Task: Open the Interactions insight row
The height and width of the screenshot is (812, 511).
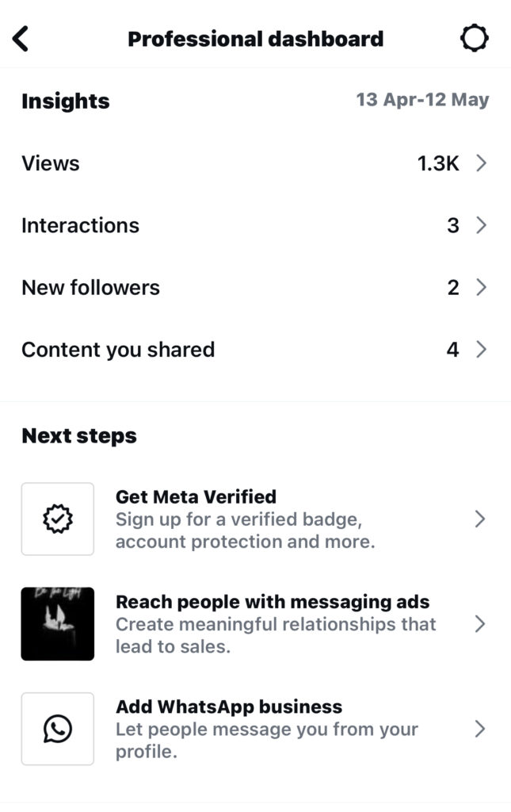Action: [x=255, y=225]
